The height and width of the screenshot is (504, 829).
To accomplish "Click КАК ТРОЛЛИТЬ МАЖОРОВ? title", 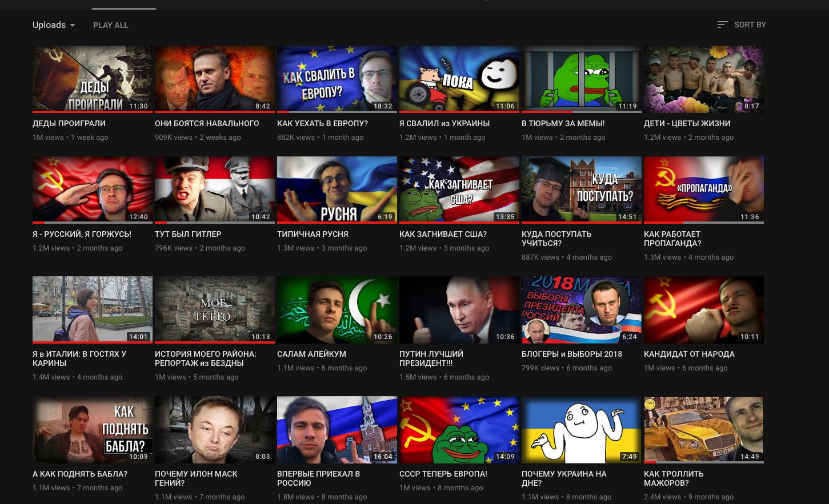I will [x=674, y=478].
